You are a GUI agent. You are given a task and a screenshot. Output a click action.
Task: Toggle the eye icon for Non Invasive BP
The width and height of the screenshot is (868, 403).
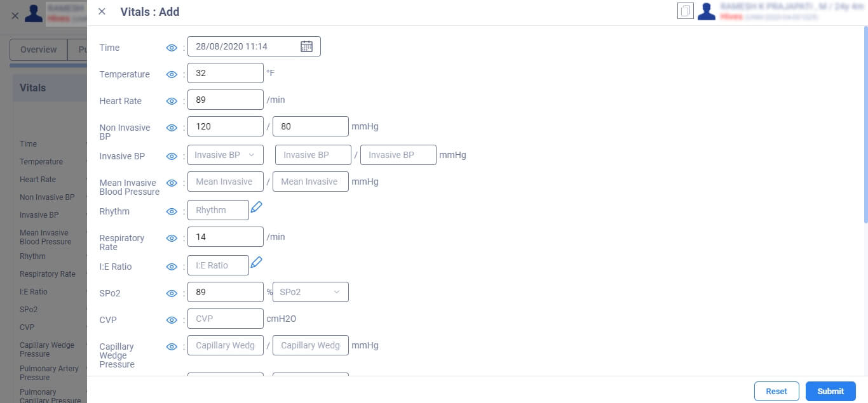171,128
